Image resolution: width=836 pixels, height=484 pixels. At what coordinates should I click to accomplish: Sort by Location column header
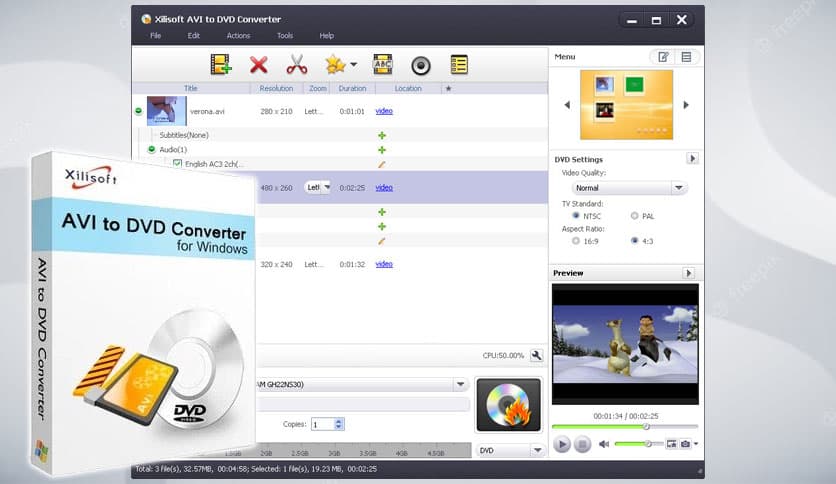408,88
